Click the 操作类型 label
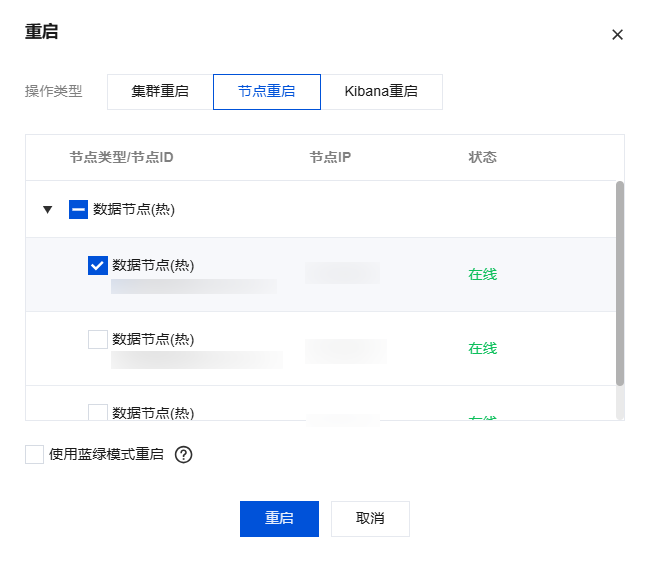 (x=54, y=92)
